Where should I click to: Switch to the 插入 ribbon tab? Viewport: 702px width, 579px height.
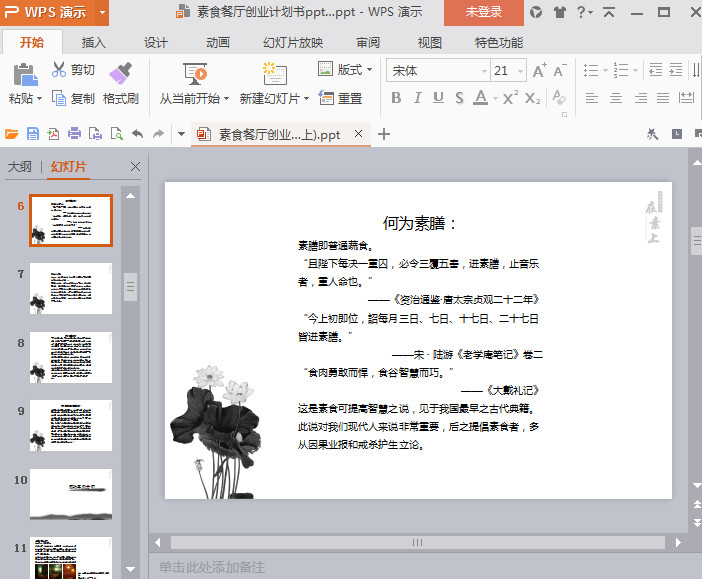[x=93, y=42]
